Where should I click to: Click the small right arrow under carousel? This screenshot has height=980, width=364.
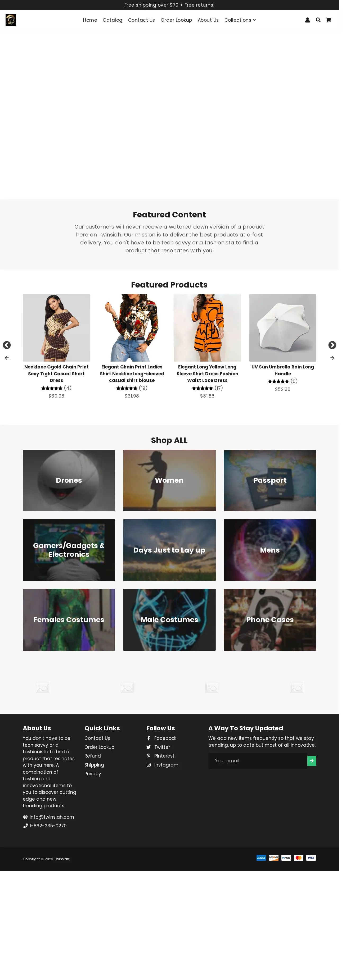point(332,358)
